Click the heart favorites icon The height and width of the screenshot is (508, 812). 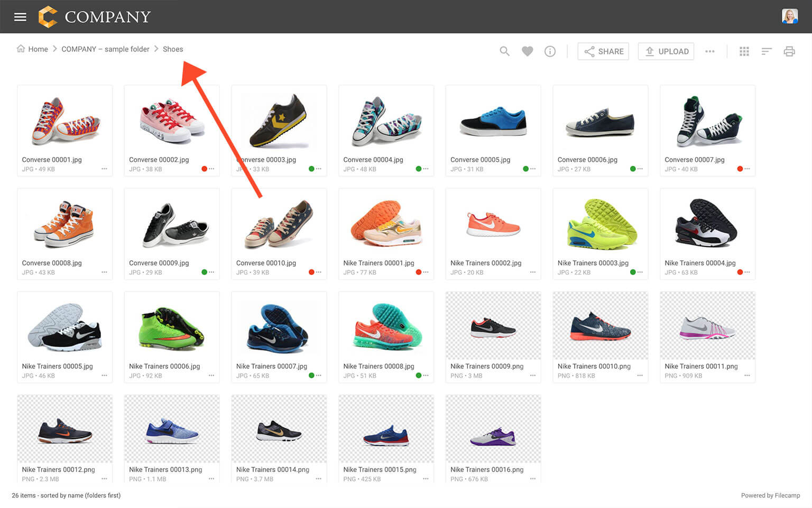point(527,51)
